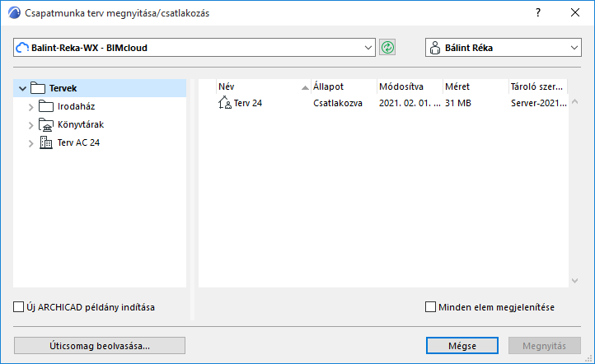Image resolution: width=595 pixels, height=364 pixels.
Task: Sort list by Állapot column header
Action: point(344,86)
